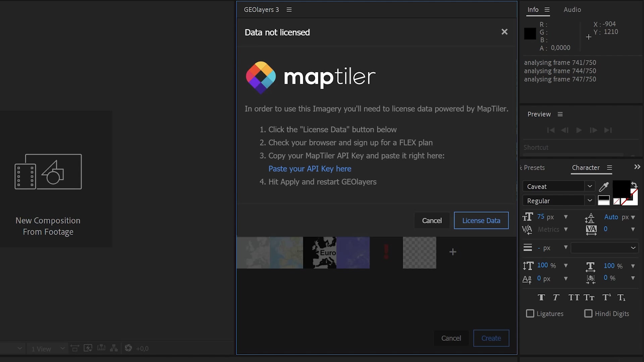
Task: Switch to the Character tab
Action: tap(585, 168)
